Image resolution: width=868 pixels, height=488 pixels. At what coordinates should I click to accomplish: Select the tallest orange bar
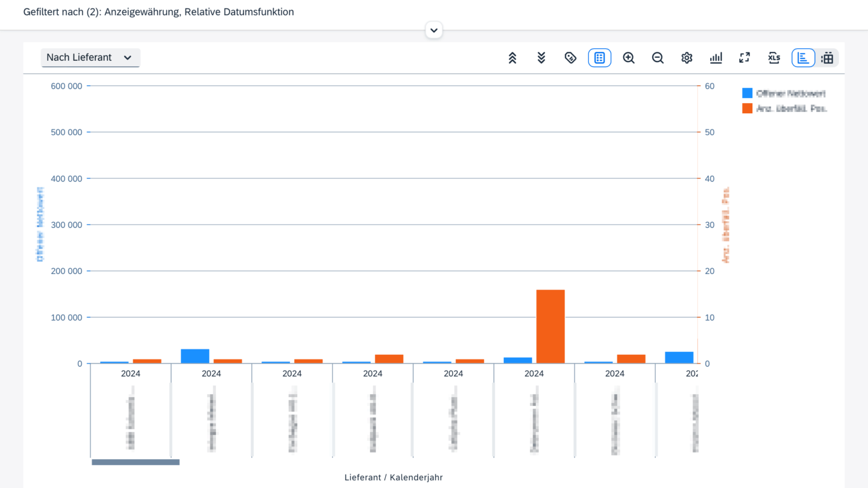coord(550,326)
